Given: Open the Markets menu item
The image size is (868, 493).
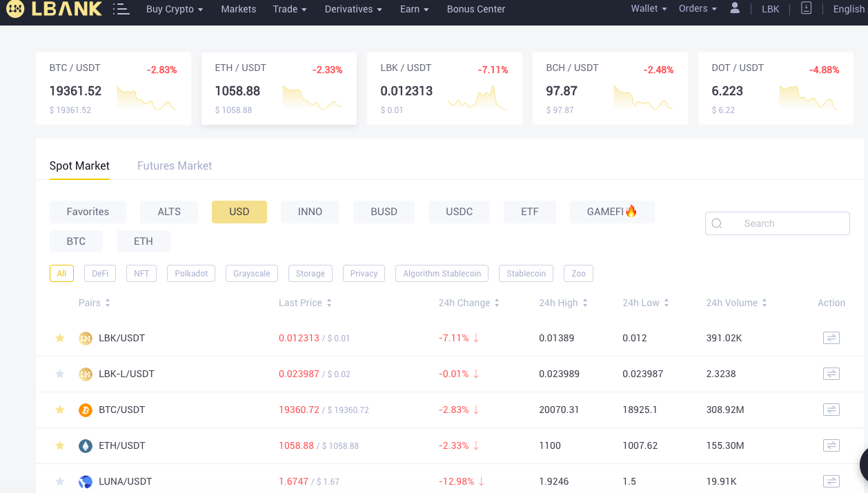Looking at the screenshot, I should [239, 9].
